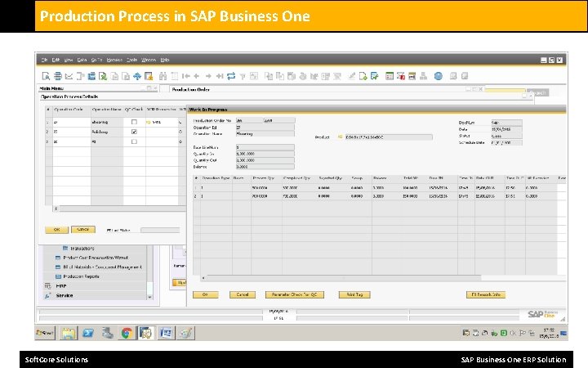Open the Target Document toolbar icon
Image resolution: width=588 pixels, height=368 pixels.
(280, 76)
